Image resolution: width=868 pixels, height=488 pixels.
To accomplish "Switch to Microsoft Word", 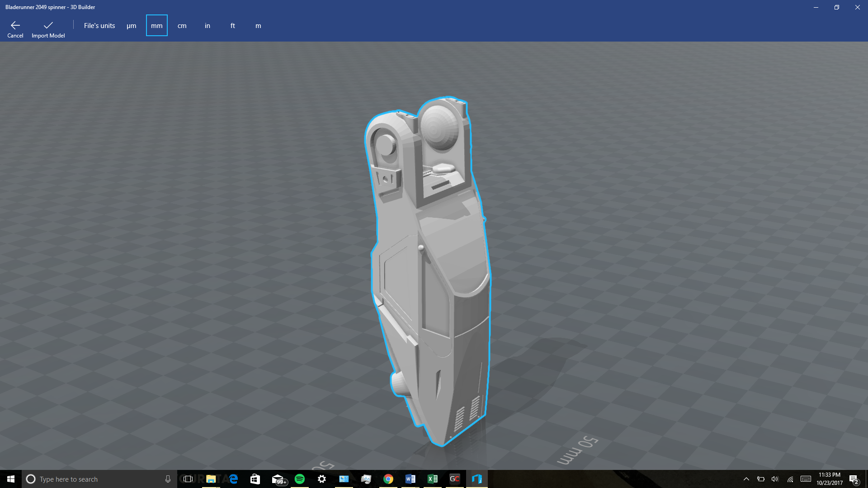I will (x=410, y=479).
